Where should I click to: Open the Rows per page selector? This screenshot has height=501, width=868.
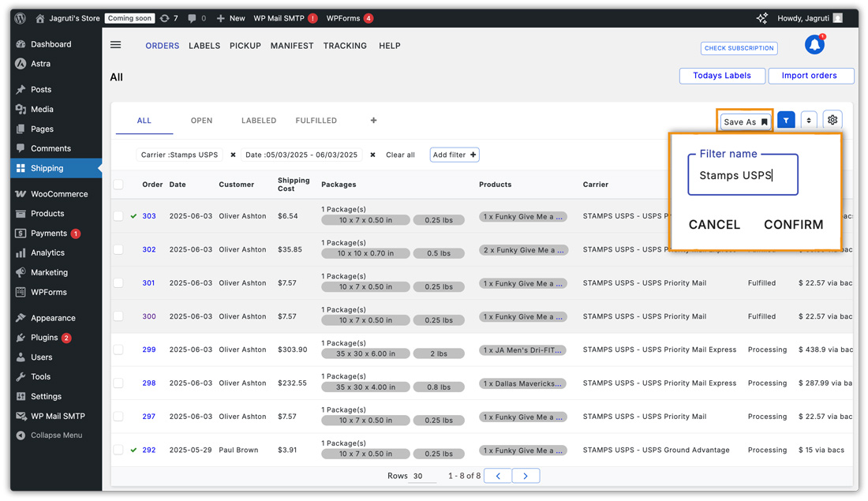(x=422, y=476)
